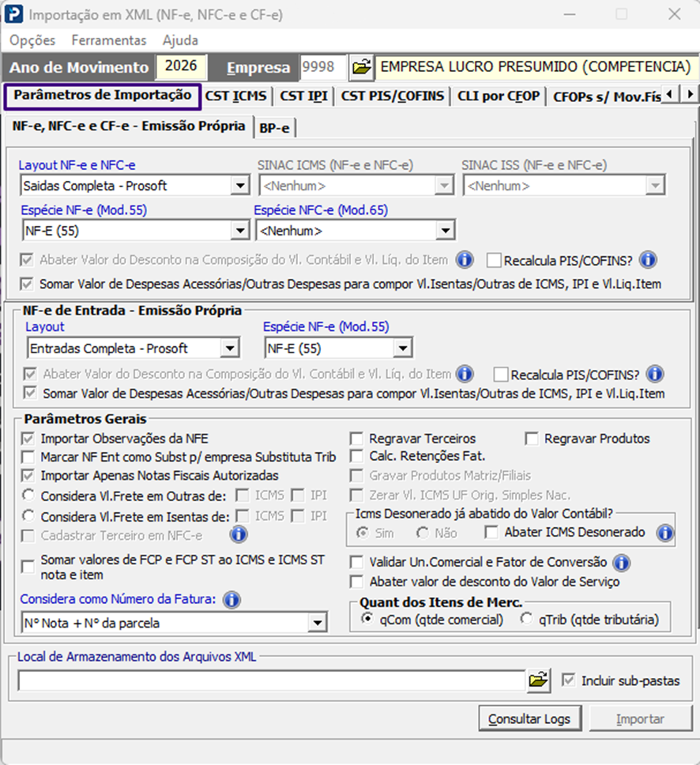The height and width of the screenshot is (765, 700).
Task: Open the Opções menu
Action: 32,40
